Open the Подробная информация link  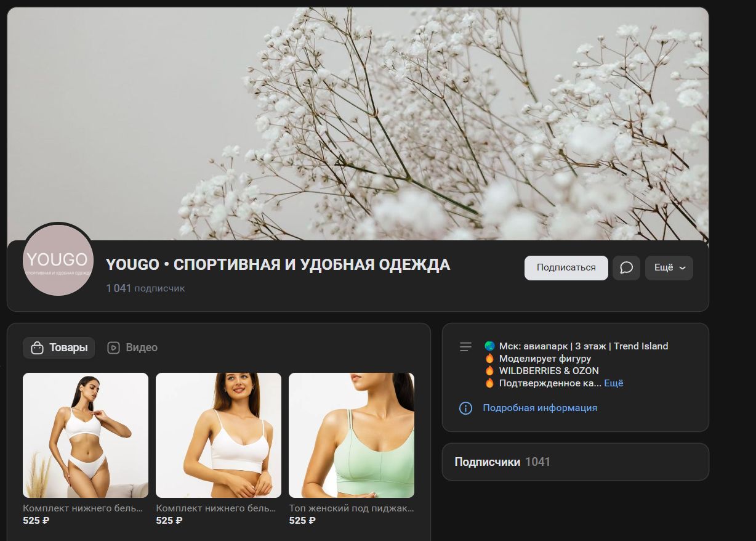click(540, 408)
